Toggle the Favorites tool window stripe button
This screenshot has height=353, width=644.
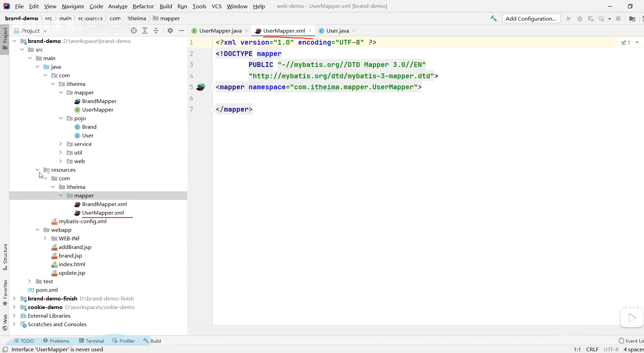click(x=5, y=293)
